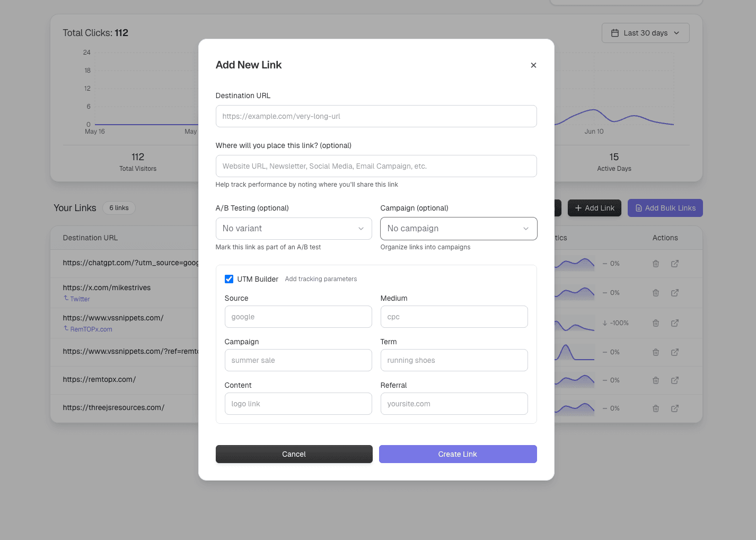Screen dimensions: 756x540
Task: Disable the UTM Builder checkbox
Action: pyautogui.click(x=228, y=278)
